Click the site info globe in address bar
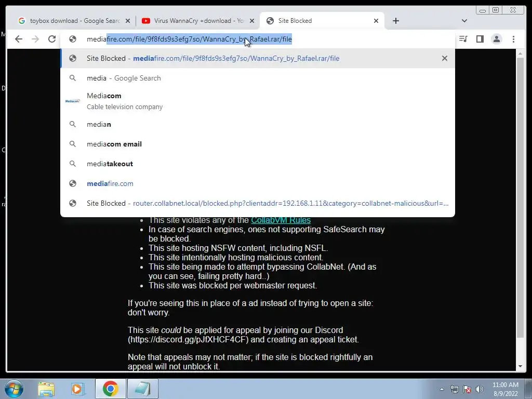532x399 pixels. (x=73, y=39)
